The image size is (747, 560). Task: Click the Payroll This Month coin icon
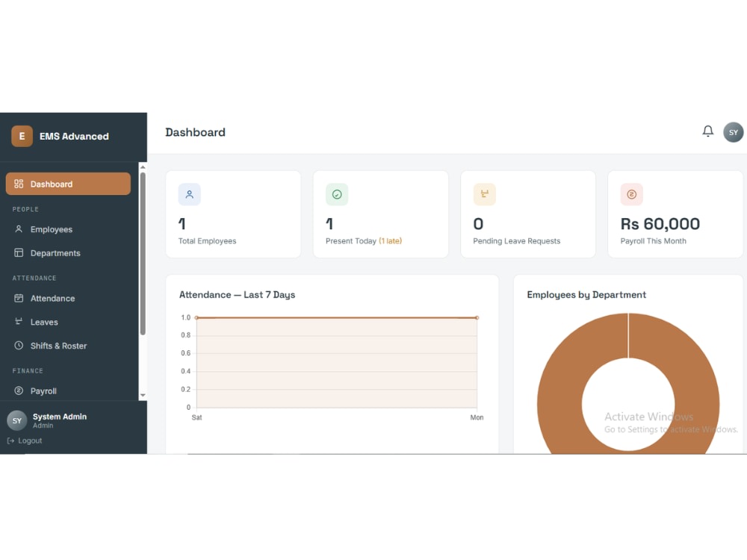(632, 194)
